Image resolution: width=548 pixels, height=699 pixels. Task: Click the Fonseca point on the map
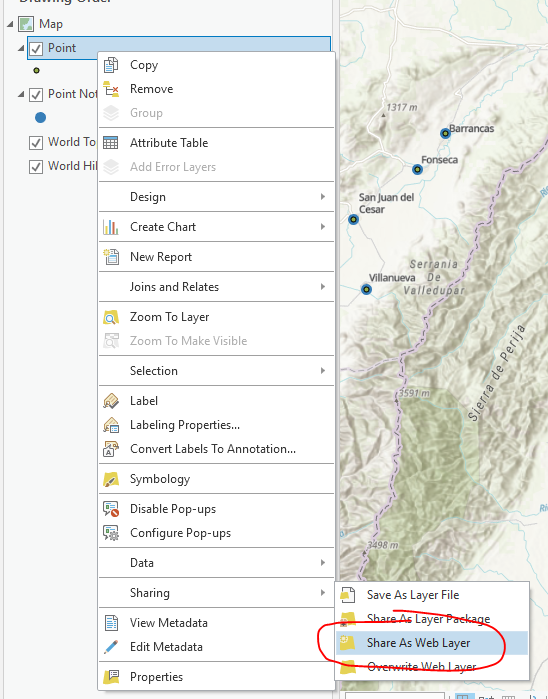pos(417,169)
